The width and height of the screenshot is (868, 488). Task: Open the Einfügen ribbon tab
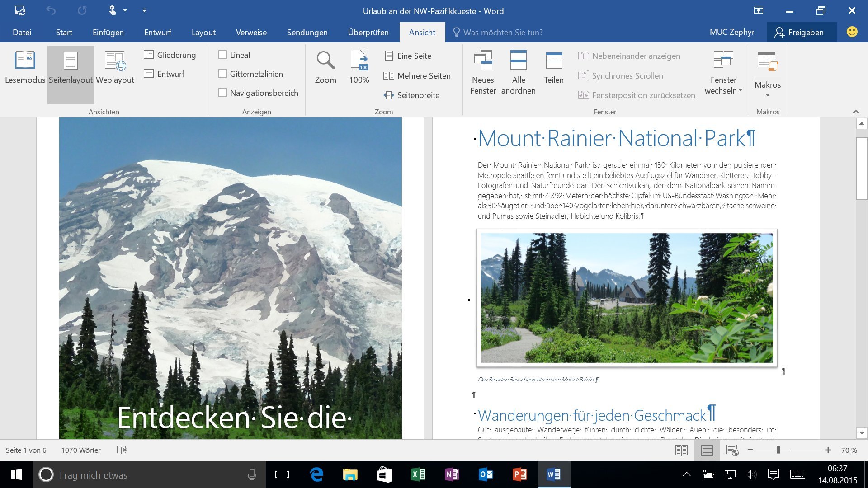(x=108, y=32)
